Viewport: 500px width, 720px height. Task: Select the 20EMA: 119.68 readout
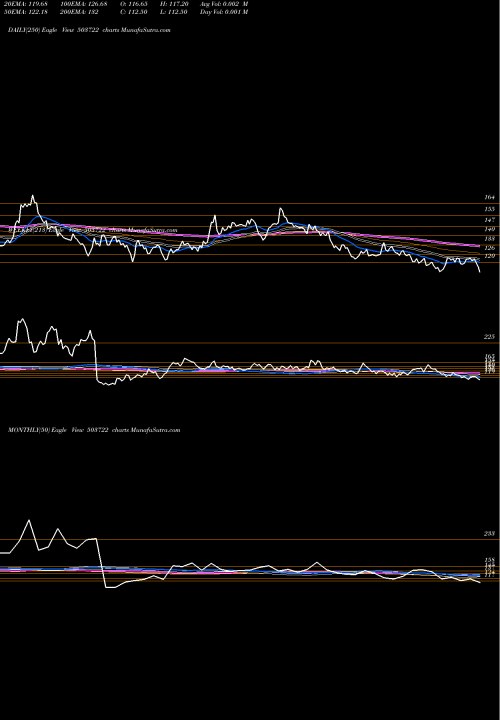25,4
